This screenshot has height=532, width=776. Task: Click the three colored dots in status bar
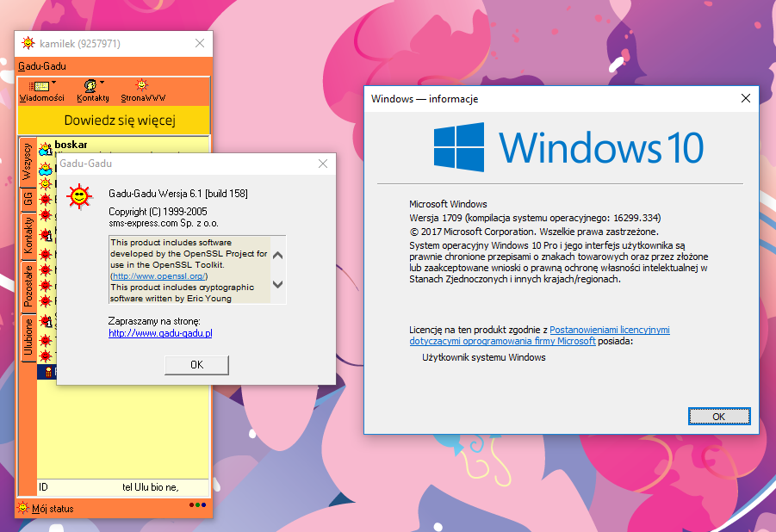(197, 504)
